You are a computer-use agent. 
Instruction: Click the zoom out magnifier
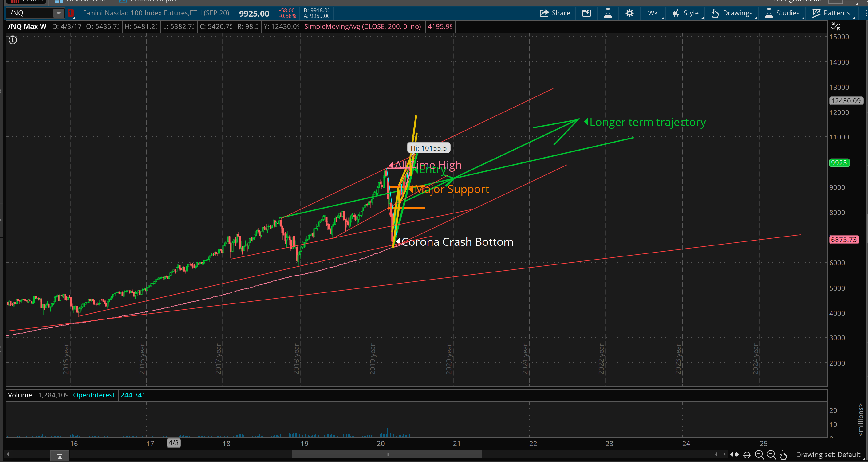pyautogui.click(x=771, y=455)
